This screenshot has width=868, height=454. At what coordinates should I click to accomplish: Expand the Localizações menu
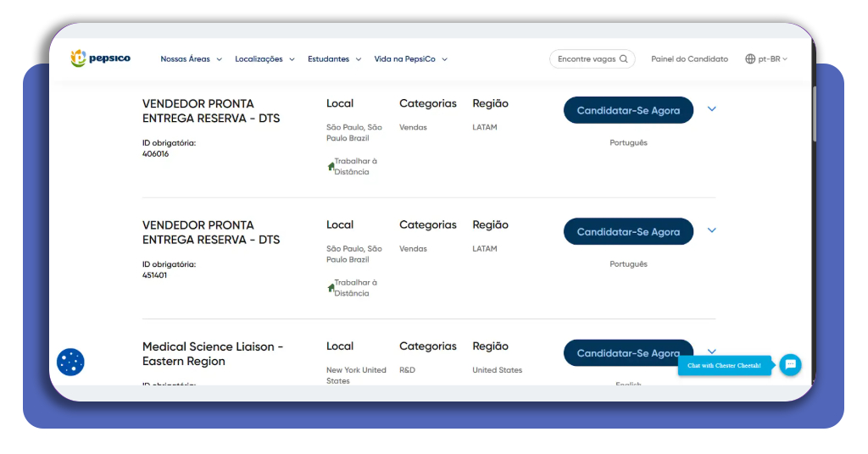click(264, 59)
